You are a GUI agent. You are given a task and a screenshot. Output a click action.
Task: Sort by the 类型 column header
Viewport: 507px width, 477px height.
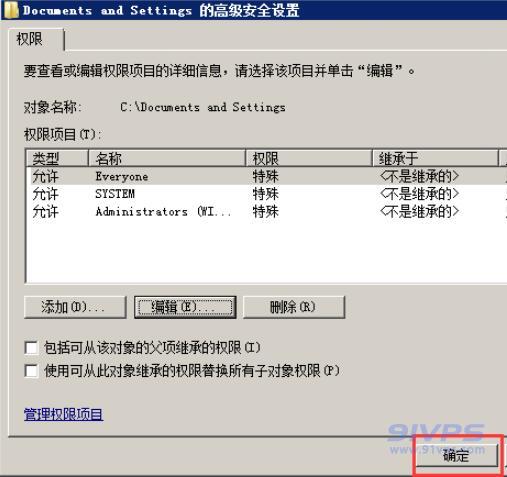point(57,158)
